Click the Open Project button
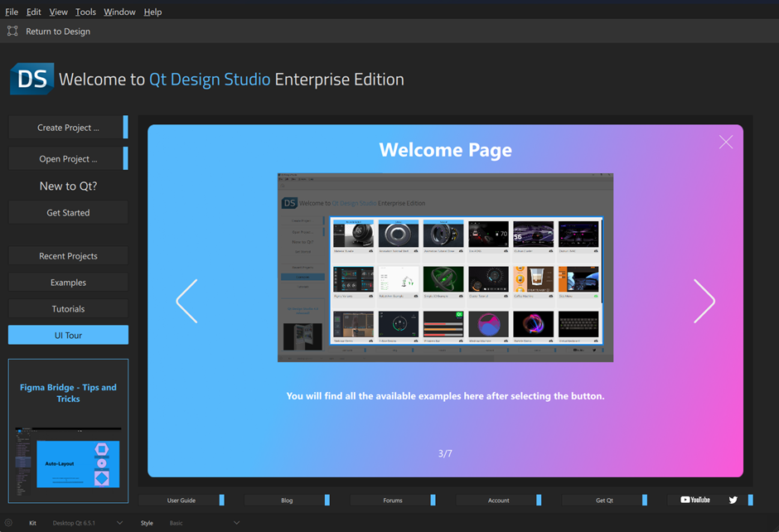This screenshot has width=779, height=532. (68, 159)
